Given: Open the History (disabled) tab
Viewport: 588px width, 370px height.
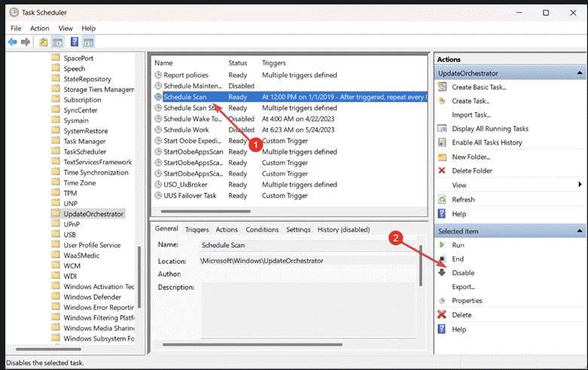Looking at the screenshot, I should [343, 229].
